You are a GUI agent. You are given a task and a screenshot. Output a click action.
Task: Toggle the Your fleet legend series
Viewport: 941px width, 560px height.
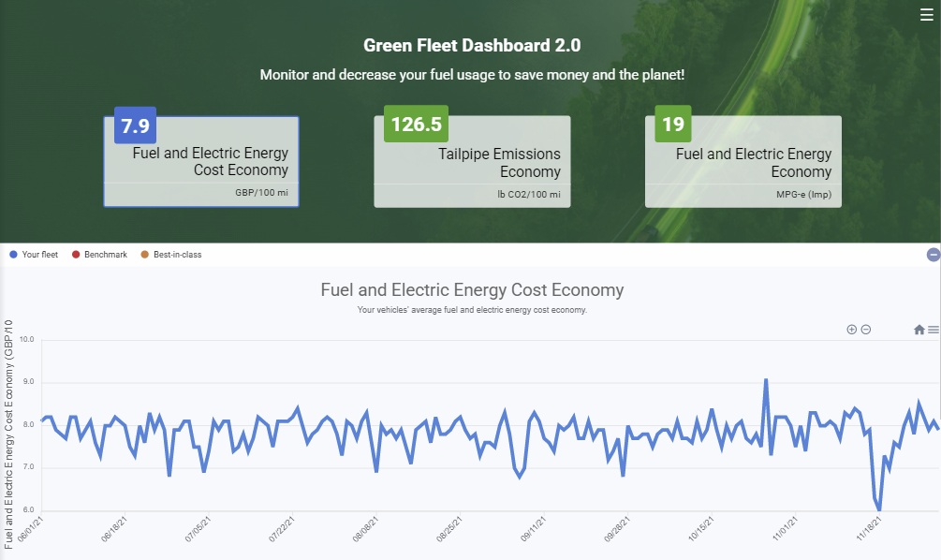(x=34, y=254)
